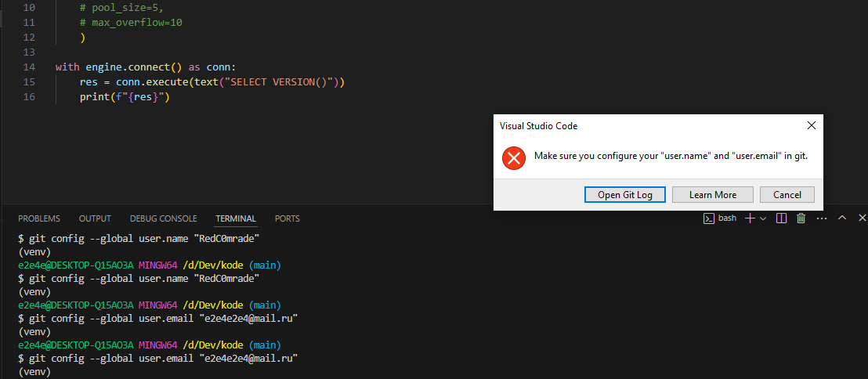This screenshot has width=868, height=379.
Task: Open the launch profile dropdown arrow
Action: pyautogui.click(x=762, y=218)
